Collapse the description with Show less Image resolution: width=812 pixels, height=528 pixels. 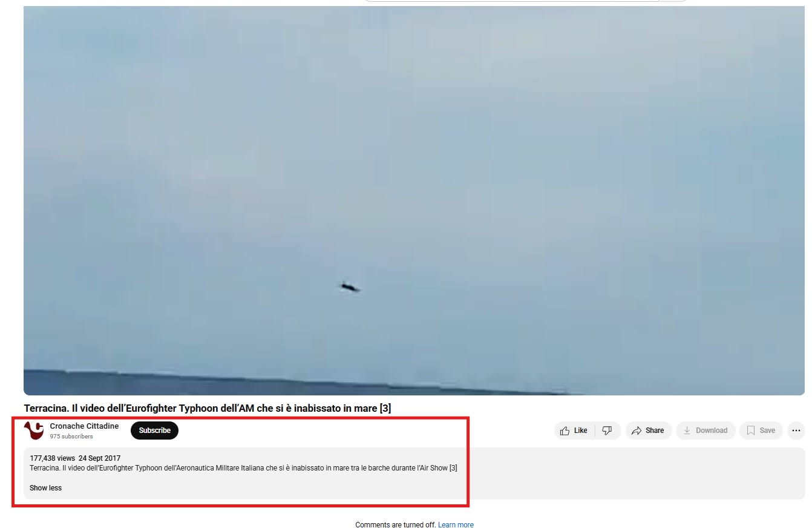click(x=45, y=488)
